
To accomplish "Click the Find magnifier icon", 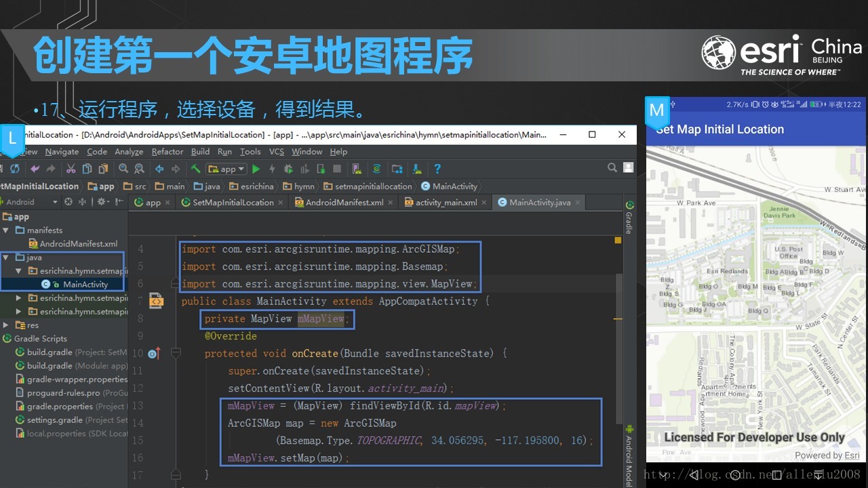I will click(x=123, y=169).
